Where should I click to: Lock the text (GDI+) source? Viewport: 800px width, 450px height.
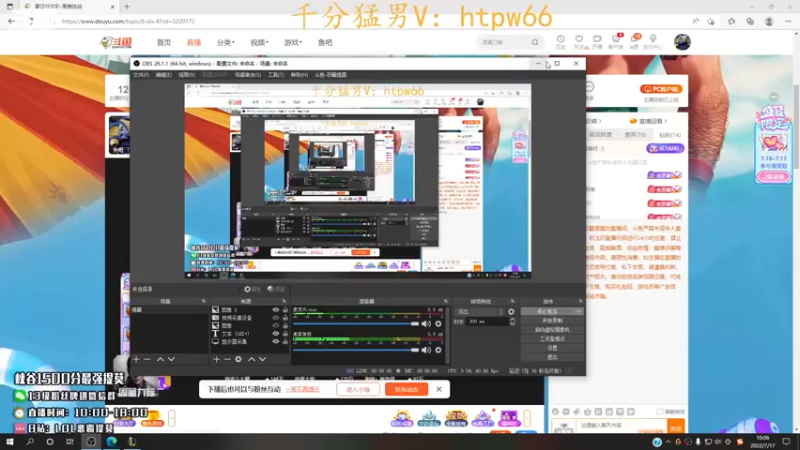(285, 334)
